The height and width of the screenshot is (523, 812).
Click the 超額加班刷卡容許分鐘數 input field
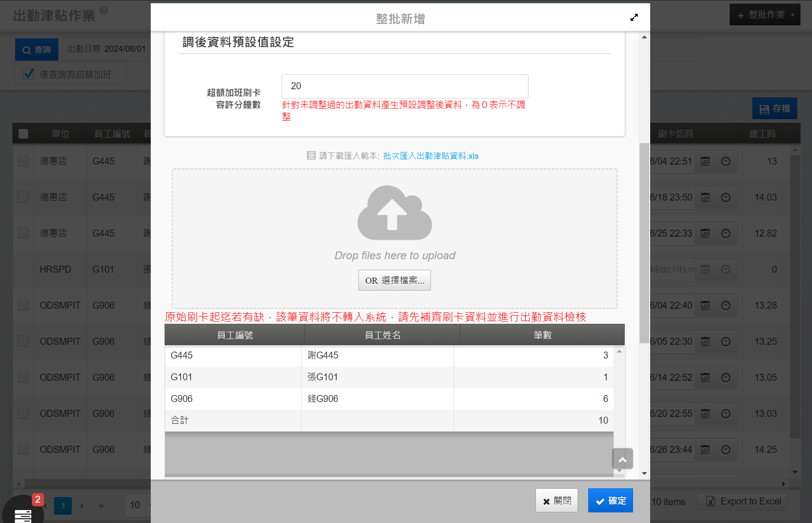(405, 86)
